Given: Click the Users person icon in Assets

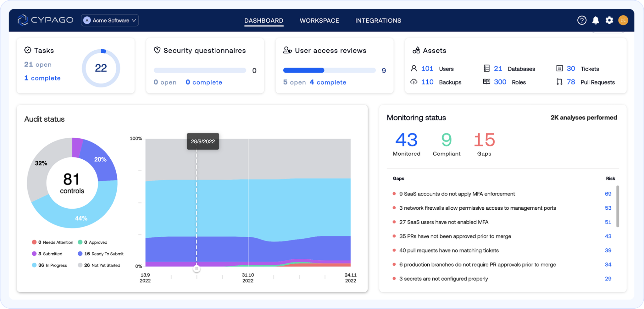Looking at the screenshot, I should click(x=414, y=69).
